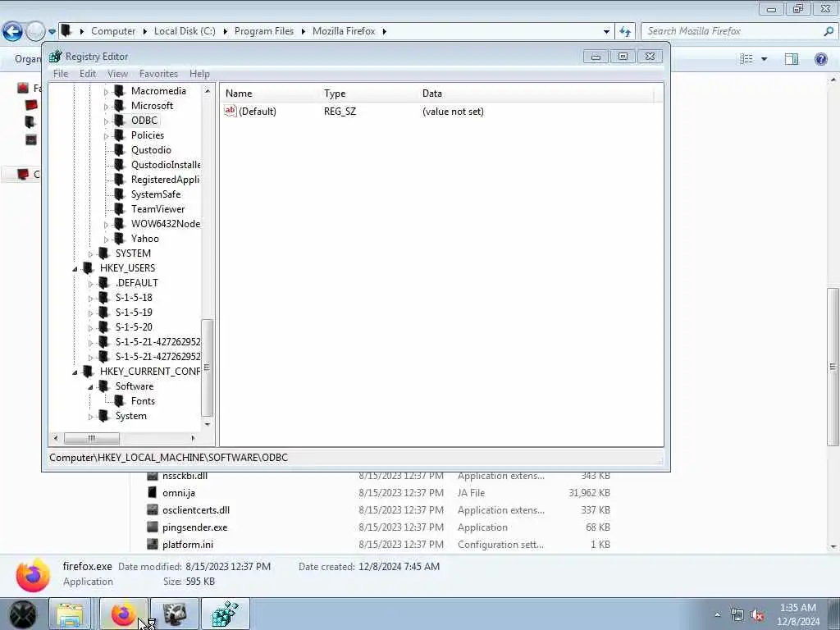Select the Microsoft key folder icon
840x630 pixels.
click(x=120, y=106)
